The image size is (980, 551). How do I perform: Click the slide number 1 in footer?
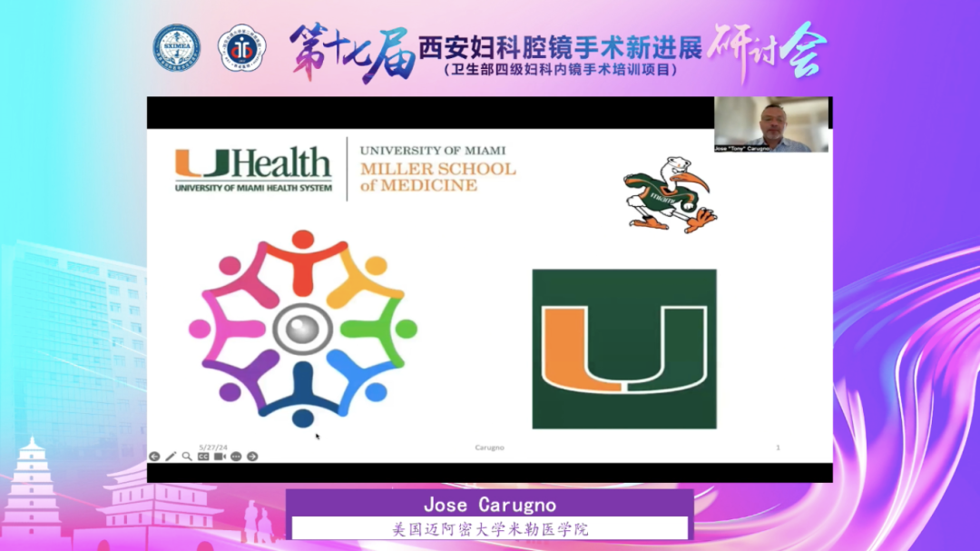coord(778,447)
